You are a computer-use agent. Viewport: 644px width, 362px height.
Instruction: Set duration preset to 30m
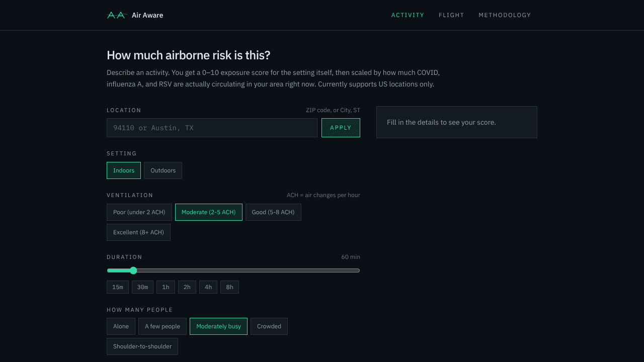pyautogui.click(x=142, y=287)
